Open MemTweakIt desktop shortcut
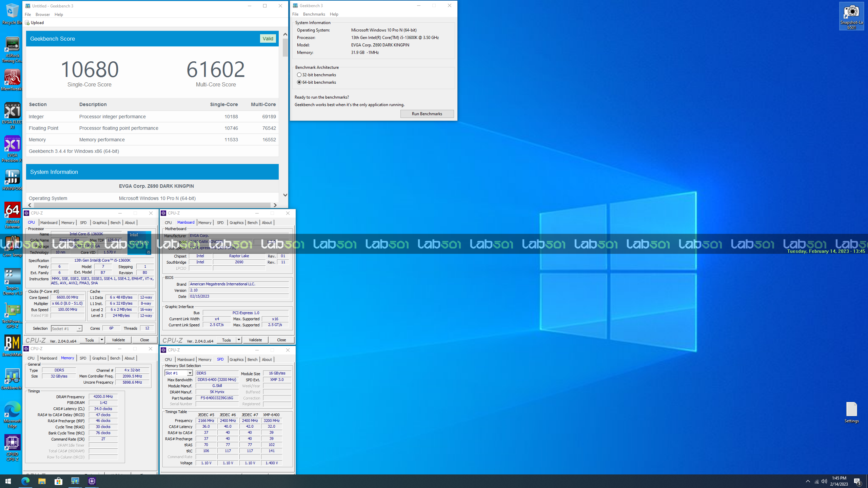 click(12, 80)
